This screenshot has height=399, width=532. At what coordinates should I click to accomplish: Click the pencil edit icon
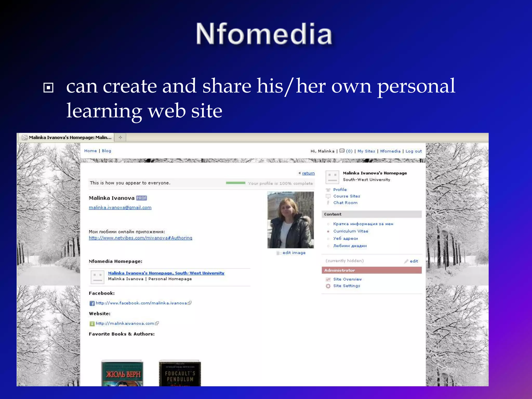[x=406, y=261]
